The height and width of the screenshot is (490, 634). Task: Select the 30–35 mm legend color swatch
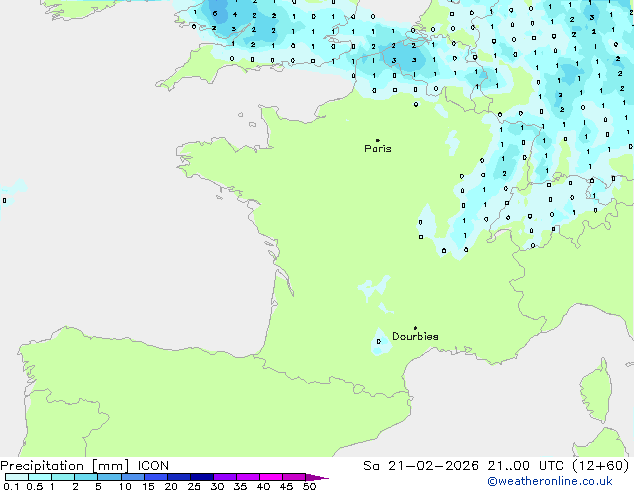point(225,477)
